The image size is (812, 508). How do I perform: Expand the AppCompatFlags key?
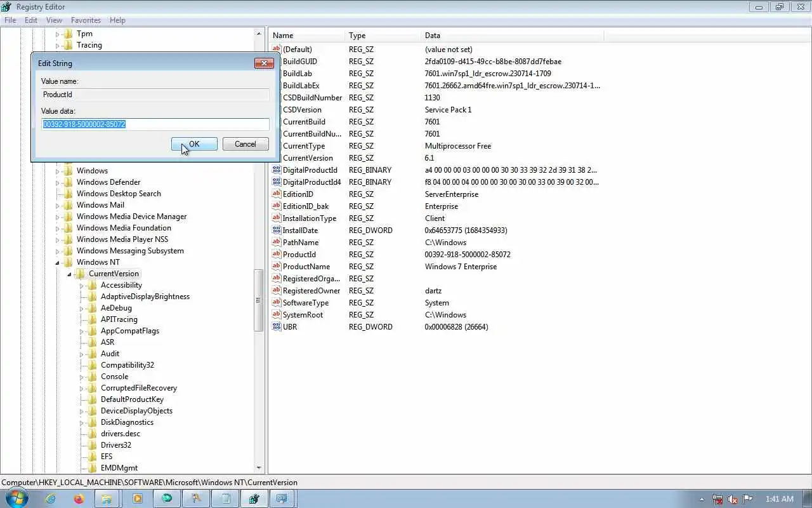81,331
